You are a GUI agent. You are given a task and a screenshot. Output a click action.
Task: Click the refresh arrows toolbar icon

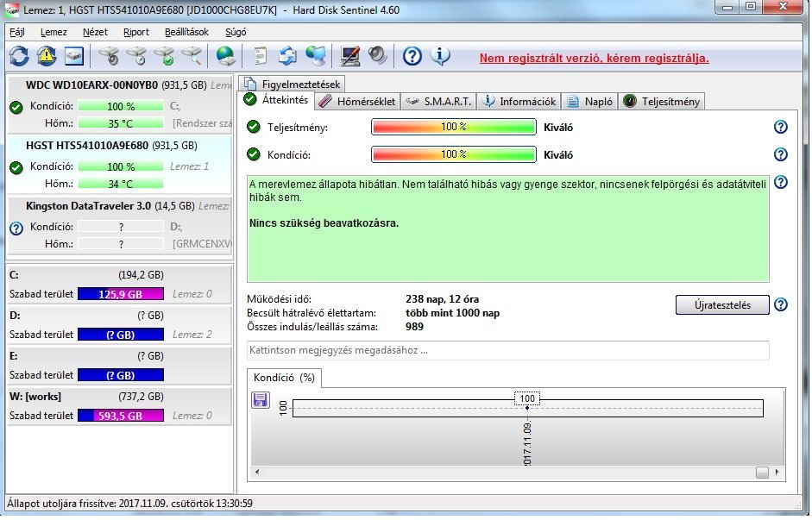(19, 56)
